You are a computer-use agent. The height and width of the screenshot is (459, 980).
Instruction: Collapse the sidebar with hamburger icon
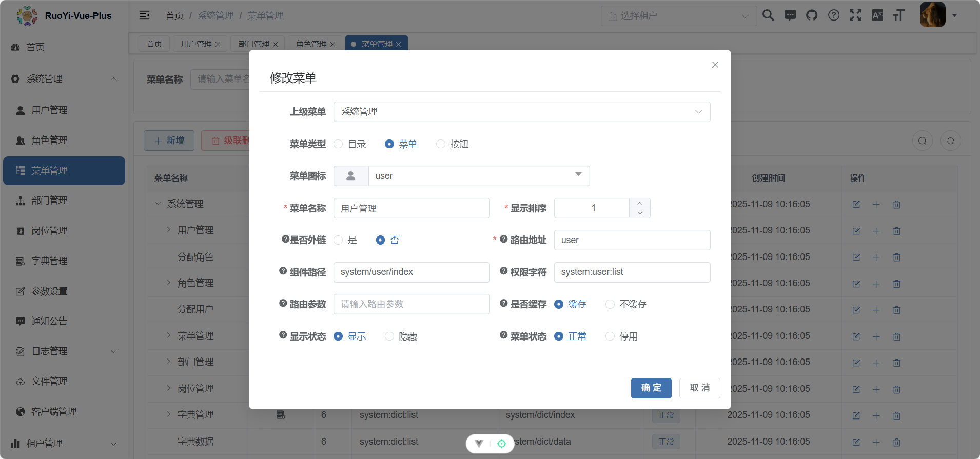[145, 15]
